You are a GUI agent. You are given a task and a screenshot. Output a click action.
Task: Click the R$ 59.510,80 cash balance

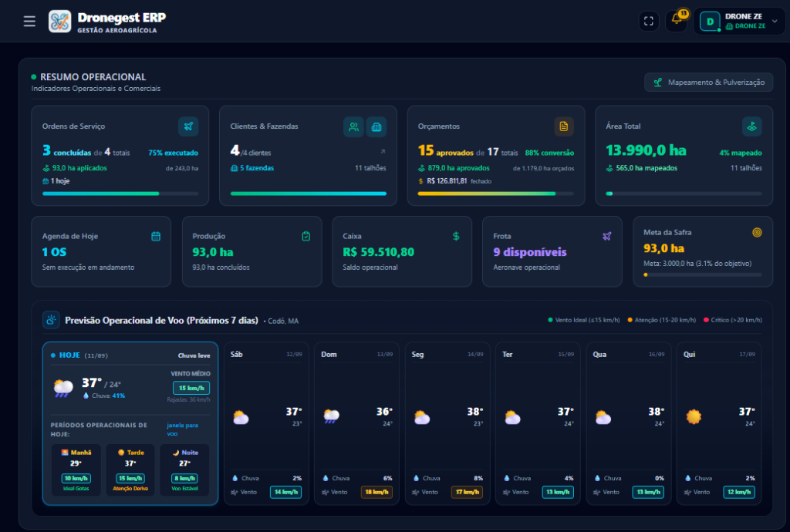pos(378,251)
